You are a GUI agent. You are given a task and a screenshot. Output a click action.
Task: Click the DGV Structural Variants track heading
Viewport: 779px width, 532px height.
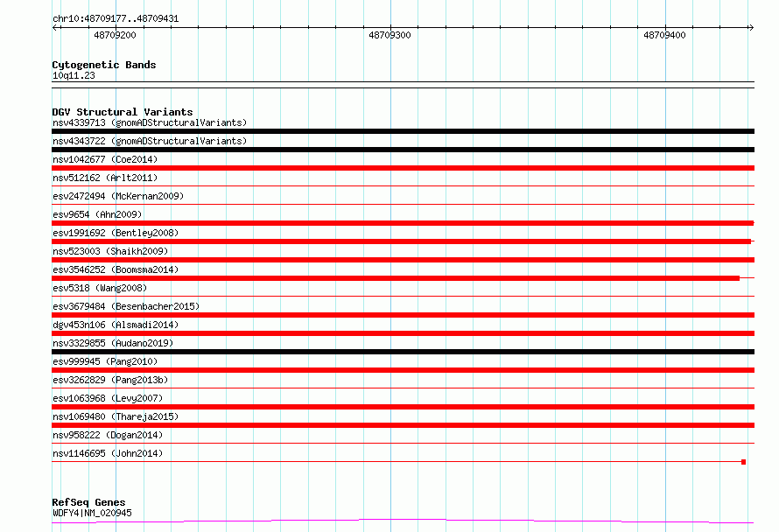[x=123, y=112]
